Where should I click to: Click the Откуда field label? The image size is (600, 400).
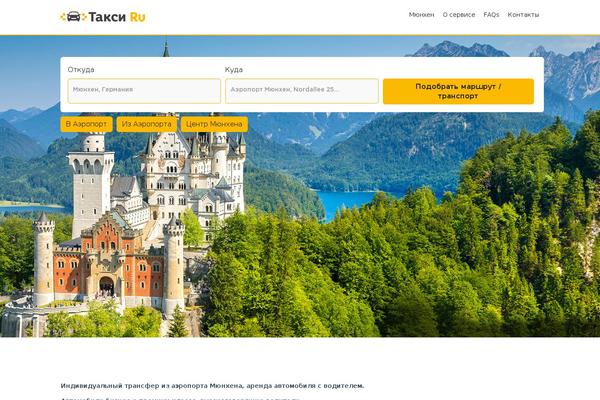(81, 70)
